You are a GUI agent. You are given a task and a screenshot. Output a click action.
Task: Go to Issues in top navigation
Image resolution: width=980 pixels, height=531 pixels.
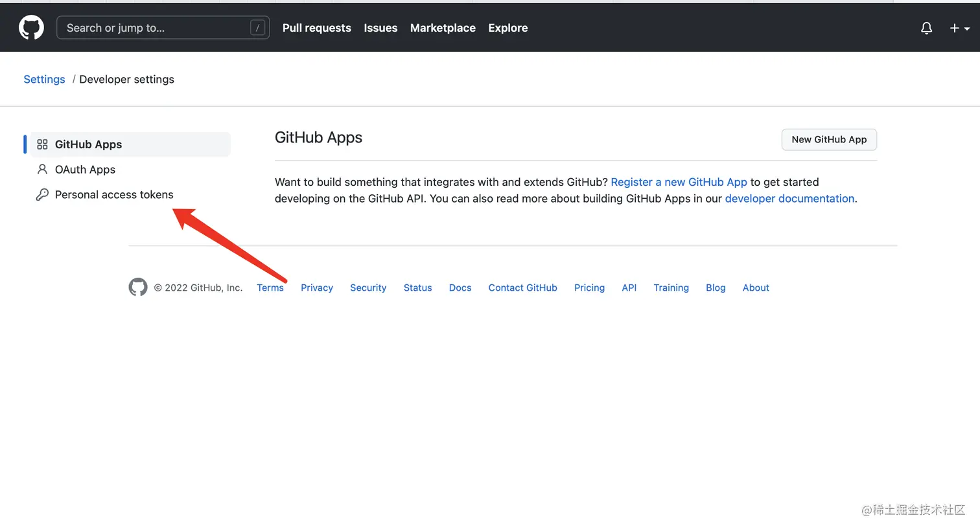click(380, 28)
